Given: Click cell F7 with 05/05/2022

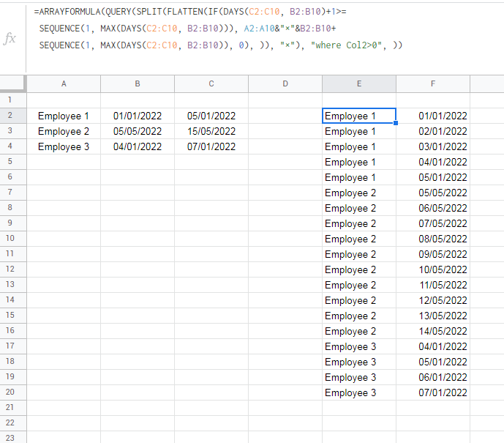Looking at the screenshot, I should click(433, 193).
